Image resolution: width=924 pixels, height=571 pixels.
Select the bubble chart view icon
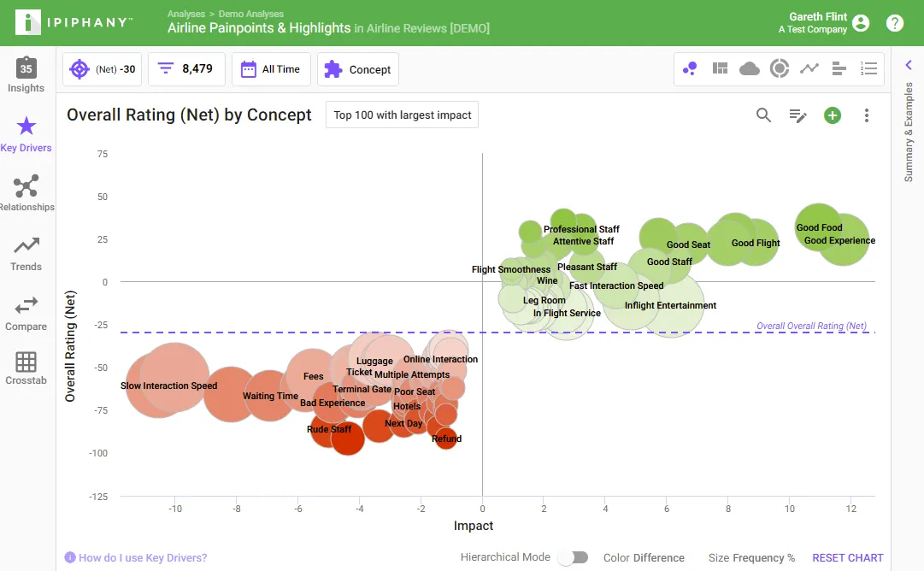click(x=690, y=69)
